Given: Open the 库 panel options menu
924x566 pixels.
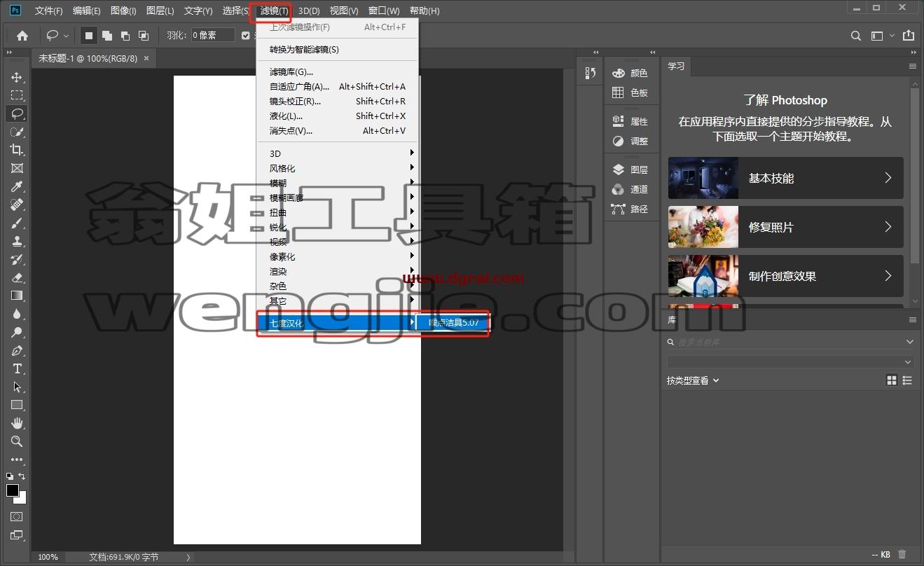Looking at the screenshot, I should 912,319.
